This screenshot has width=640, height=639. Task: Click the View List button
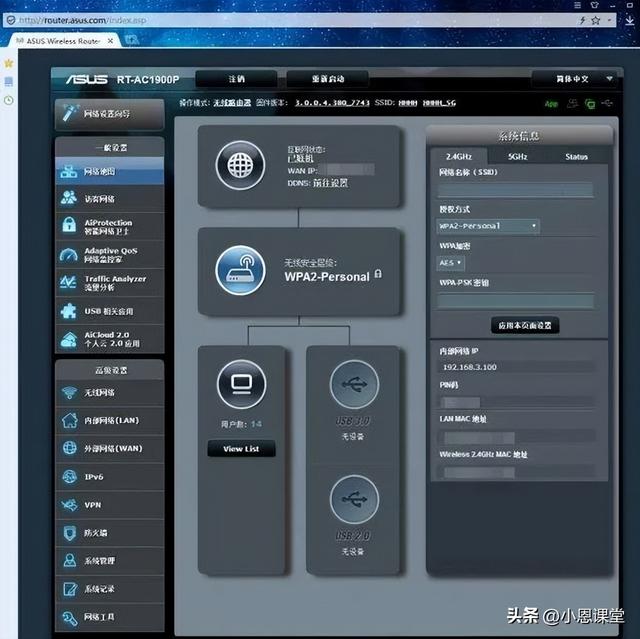click(x=241, y=448)
